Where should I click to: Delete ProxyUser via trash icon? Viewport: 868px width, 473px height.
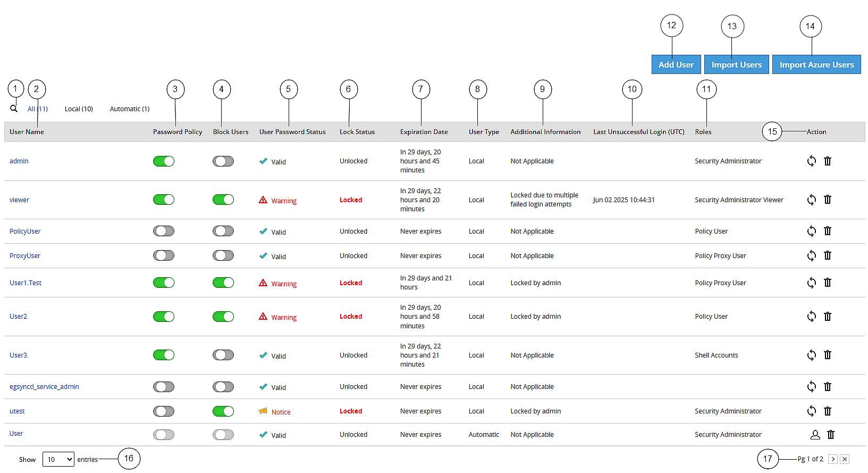tap(828, 255)
